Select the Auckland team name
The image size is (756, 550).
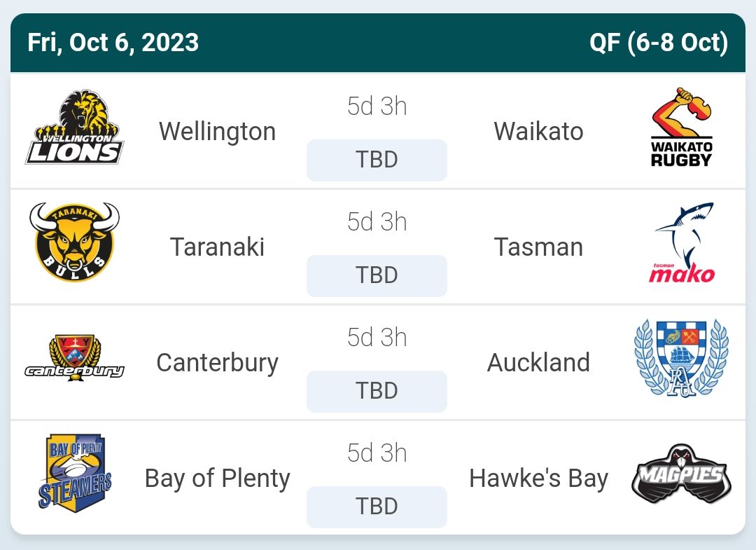[x=538, y=362]
